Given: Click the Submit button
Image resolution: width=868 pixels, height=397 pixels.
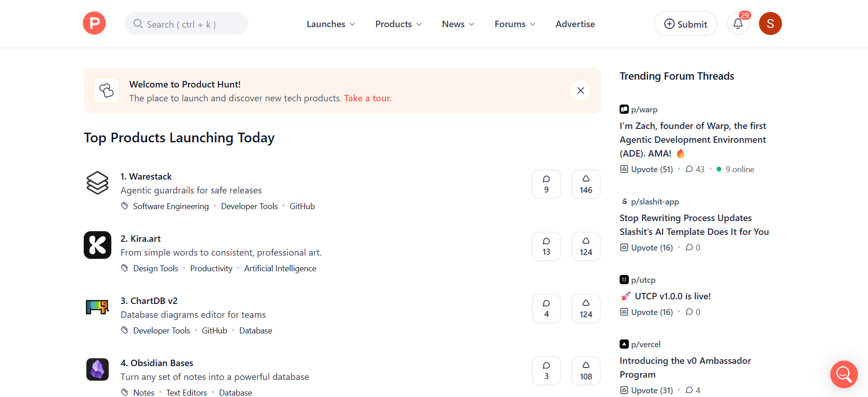Looking at the screenshot, I should (685, 24).
